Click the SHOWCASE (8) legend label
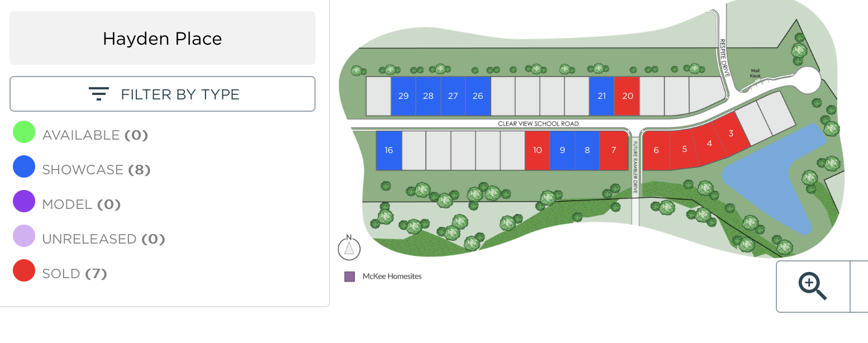The width and height of the screenshot is (868, 343). point(97,170)
